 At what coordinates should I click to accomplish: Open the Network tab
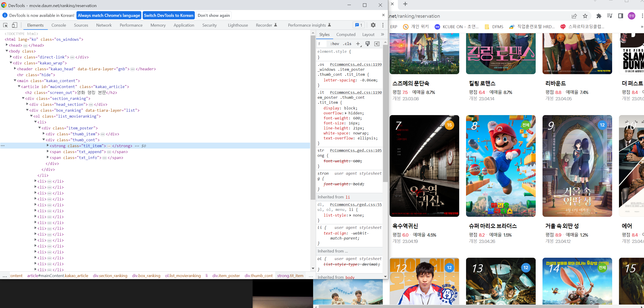click(x=104, y=25)
